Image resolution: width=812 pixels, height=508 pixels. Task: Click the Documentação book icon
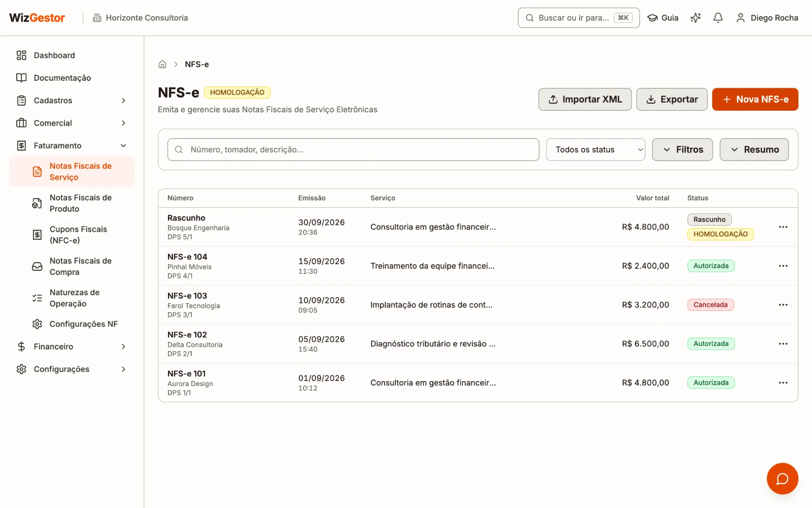tap(21, 78)
